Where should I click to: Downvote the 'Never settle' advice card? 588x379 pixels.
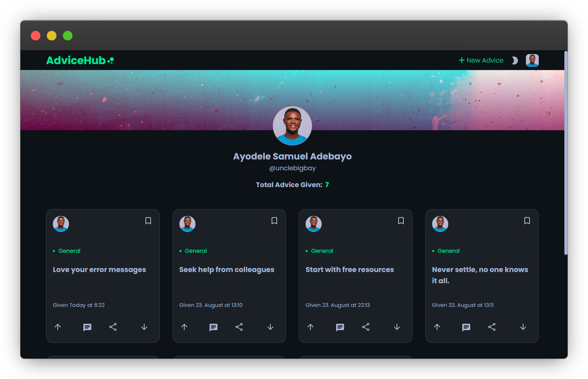pyautogui.click(x=523, y=327)
